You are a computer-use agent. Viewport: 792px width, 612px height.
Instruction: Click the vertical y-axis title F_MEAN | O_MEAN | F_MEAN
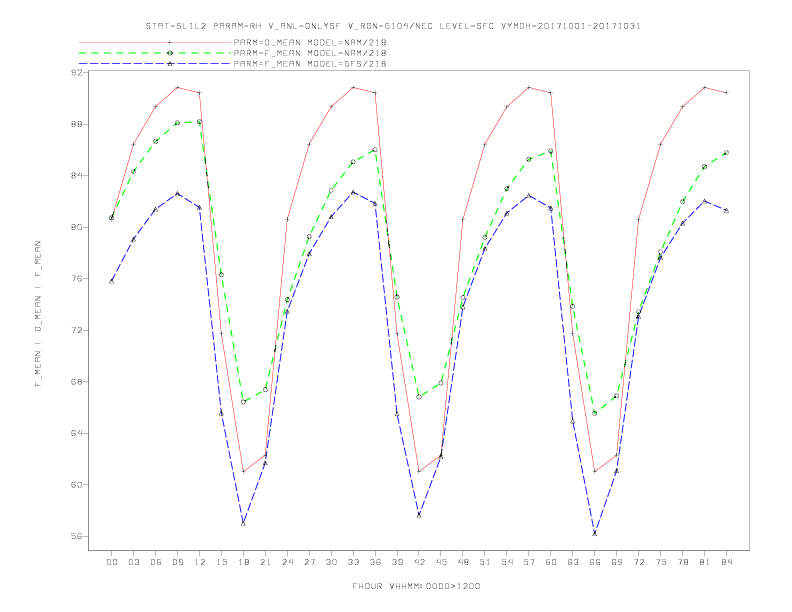click(38, 314)
